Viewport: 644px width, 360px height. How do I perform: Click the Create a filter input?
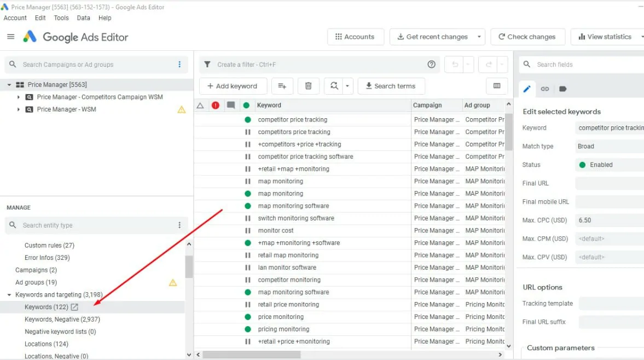pyautogui.click(x=320, y=65)
